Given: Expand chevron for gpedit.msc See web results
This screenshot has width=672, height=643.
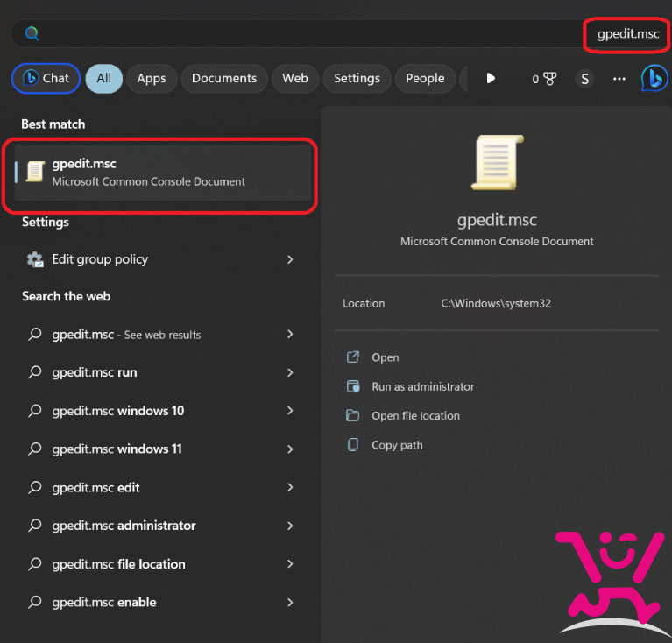Looking at the screenshot, I should coord(290,334).
